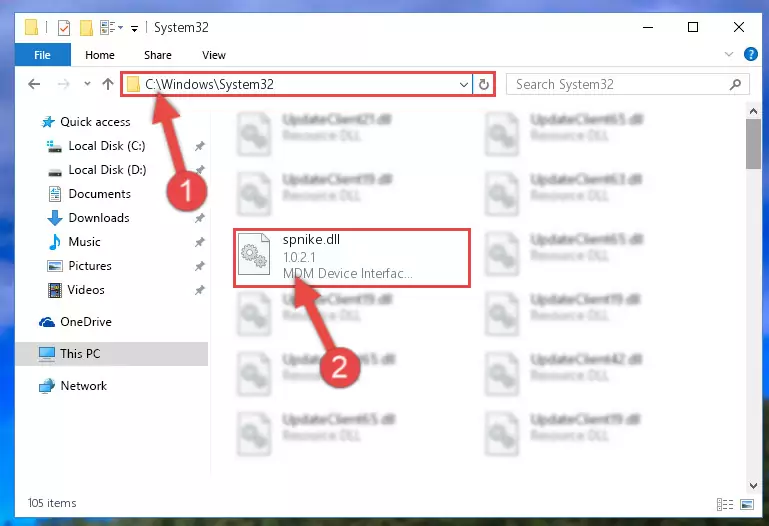Select OneDrive in navigation pane
The width and height of the screenshot is (769, 526).
click(85, 322)
